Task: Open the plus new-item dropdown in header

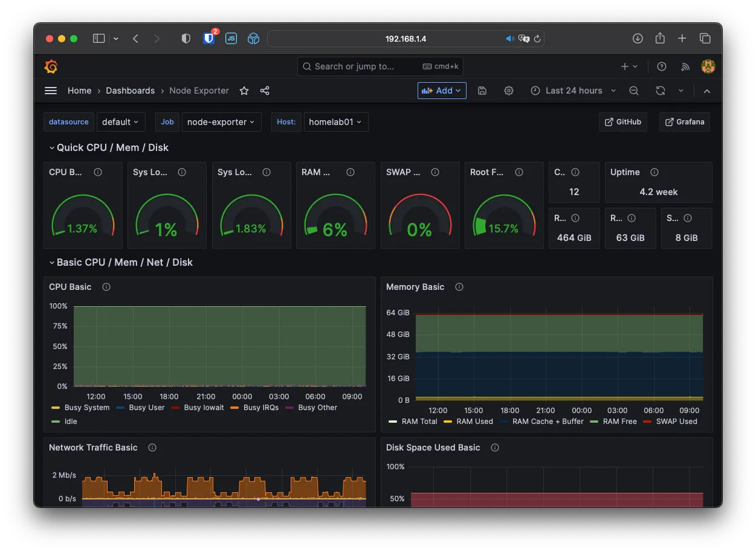Action: (629, 66)
